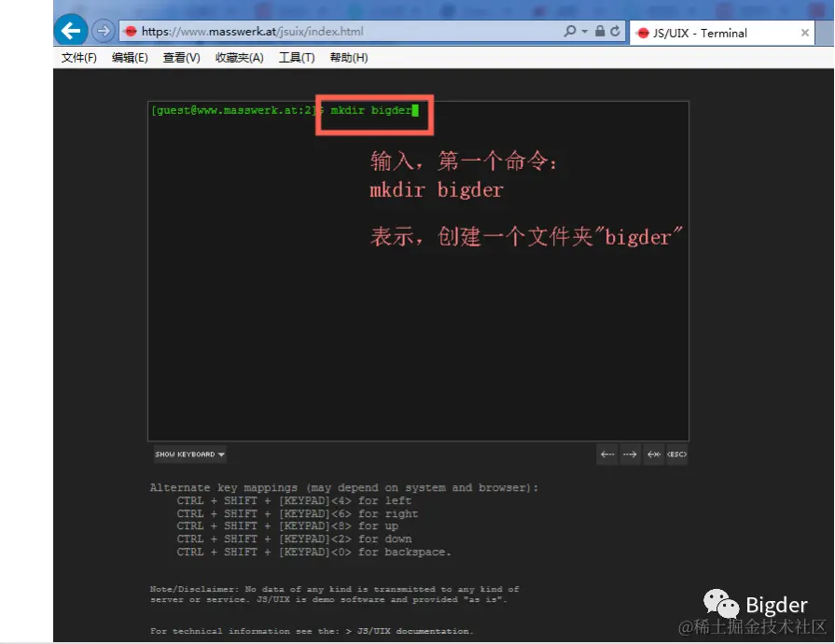Image resolution: width=835 pixels, height=644 pixels.
Task: Open the address bar search dropdown arrow
Action: 585,32
